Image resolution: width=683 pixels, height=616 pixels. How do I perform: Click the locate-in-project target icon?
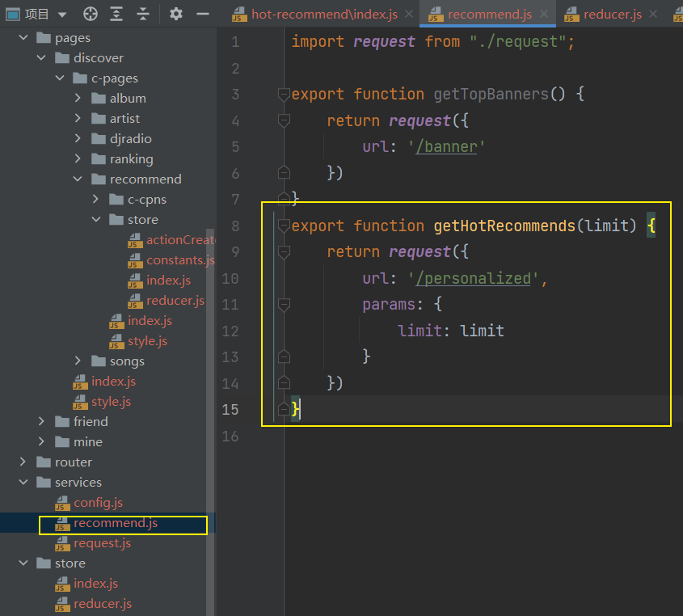coord(91,15)
